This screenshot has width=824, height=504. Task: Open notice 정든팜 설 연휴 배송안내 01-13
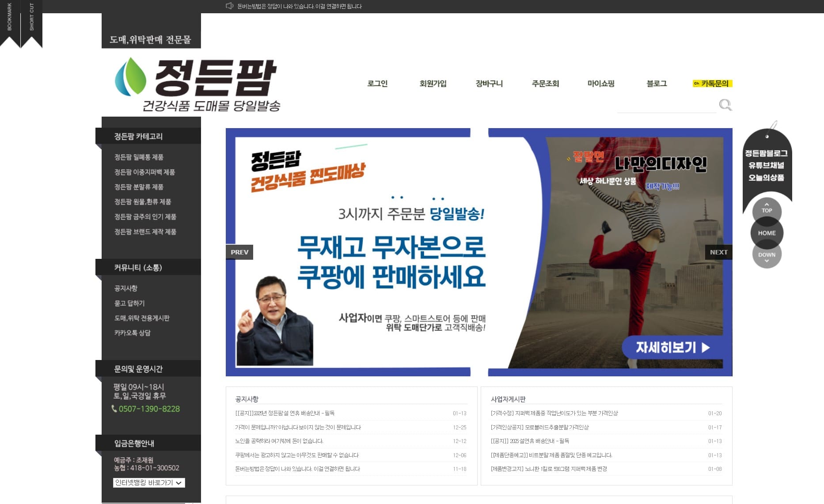click(x=285, y=413)
